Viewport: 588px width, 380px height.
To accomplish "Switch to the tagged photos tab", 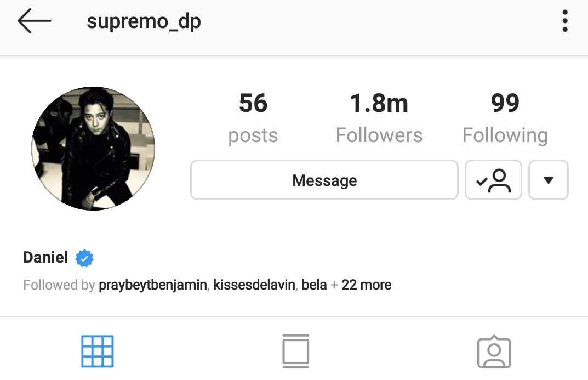I will [x=494, y=352].
